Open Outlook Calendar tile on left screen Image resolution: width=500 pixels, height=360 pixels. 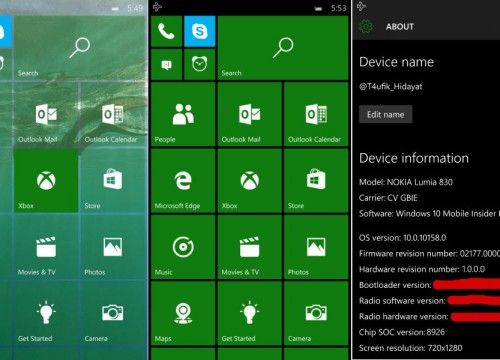click(113, 114)
